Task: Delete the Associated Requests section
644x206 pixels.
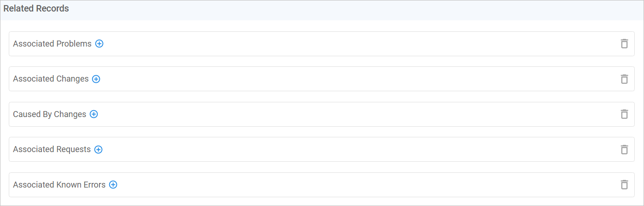Action: point(624,149)
